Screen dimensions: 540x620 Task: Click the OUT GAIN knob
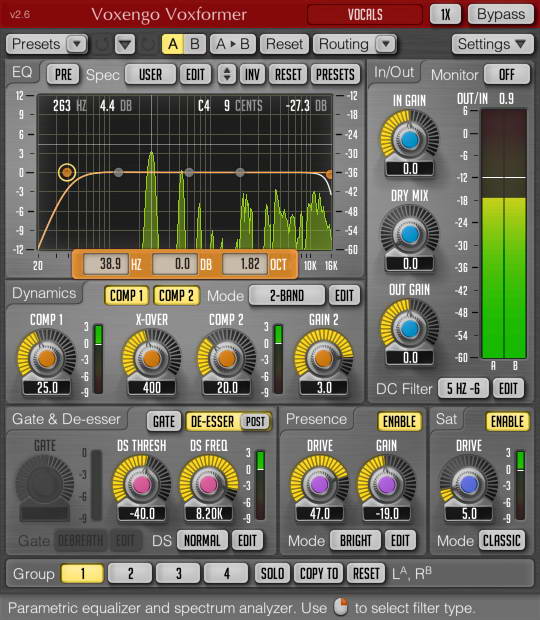tap(410, 328)
